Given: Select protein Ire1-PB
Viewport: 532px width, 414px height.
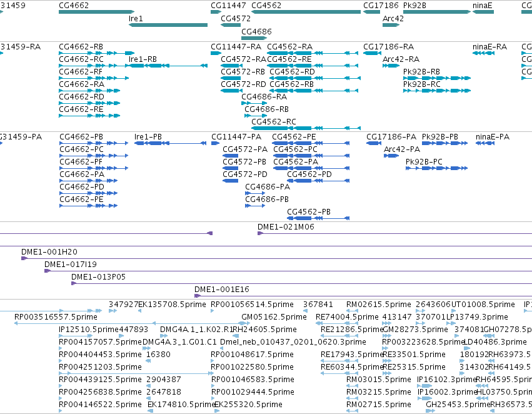Looking at the screenshot, I should pyautogui.click(x=148, y=137).
